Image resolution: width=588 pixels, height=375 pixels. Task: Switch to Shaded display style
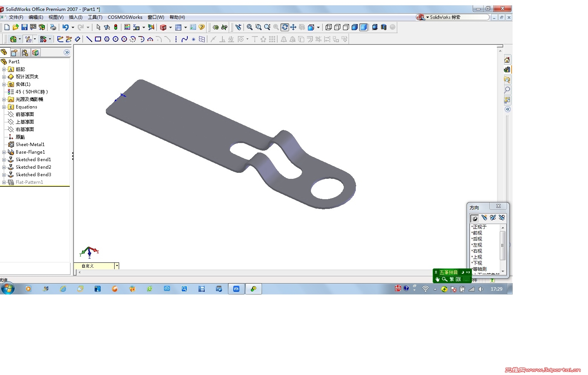363,27
